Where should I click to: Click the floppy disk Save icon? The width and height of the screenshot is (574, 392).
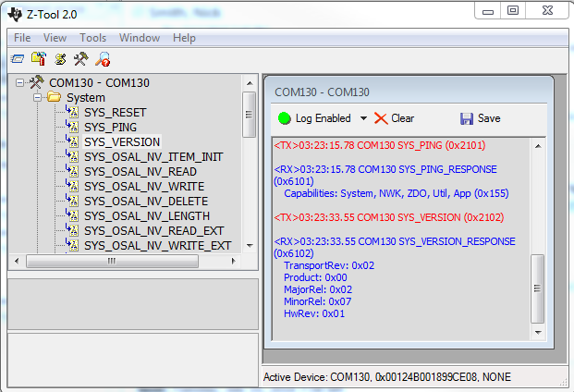tap(467, 118)
